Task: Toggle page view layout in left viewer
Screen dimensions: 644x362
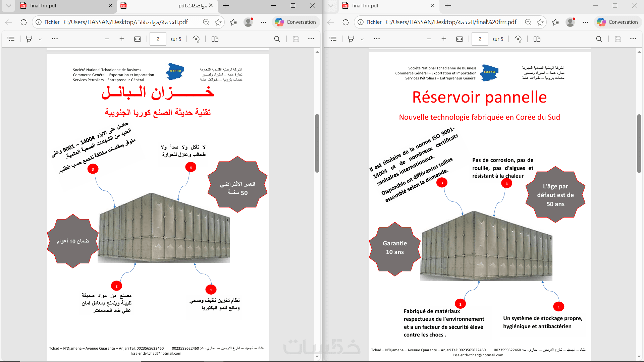Action: (215, 39)
